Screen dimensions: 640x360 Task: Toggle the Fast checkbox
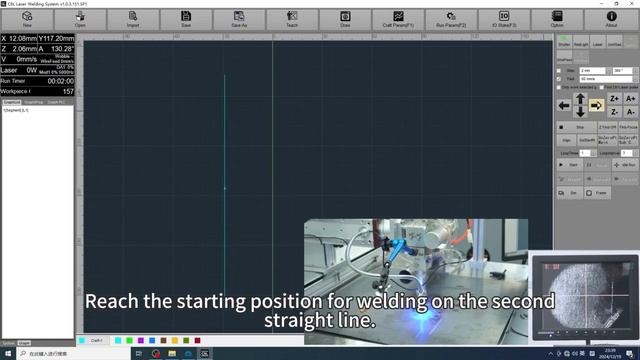point(559,79)
